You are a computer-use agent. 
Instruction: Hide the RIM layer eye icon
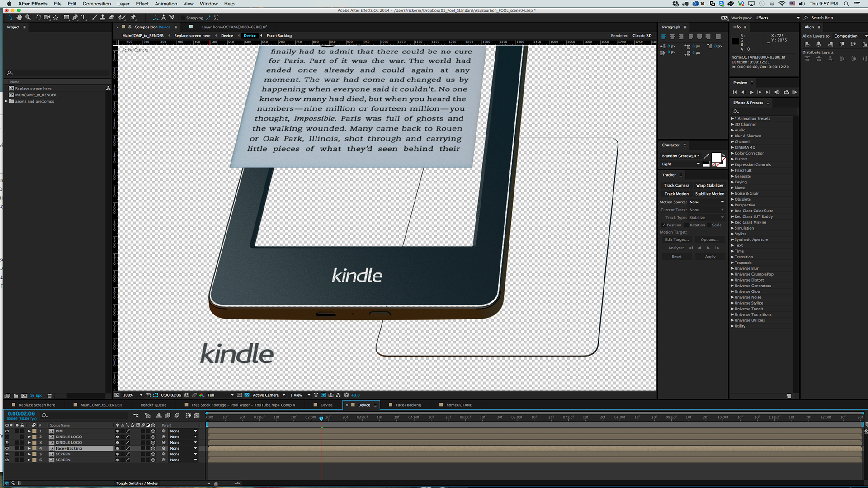coord(7,431)
